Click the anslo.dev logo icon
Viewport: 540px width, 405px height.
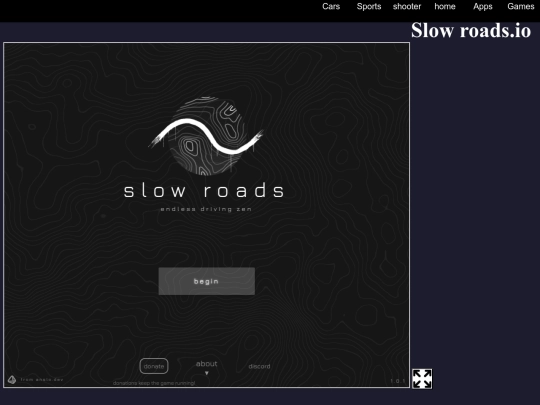(12, 380)
